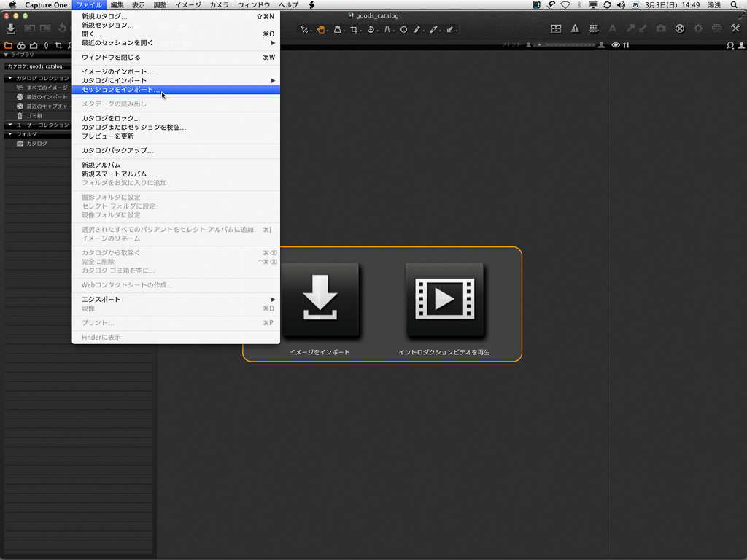Viewport: 747px width, 560px height.
Task: Collapse the カタログ コレクション section
Action: pos(10,78)
